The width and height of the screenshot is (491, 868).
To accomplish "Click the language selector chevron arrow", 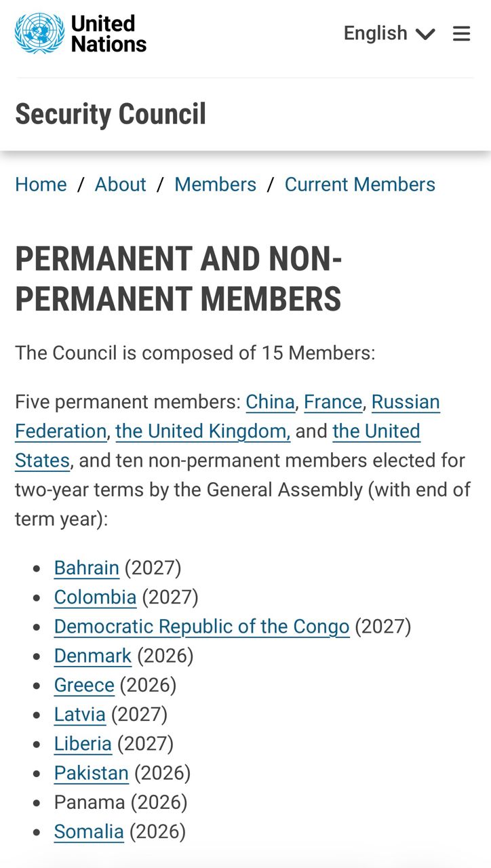I will pyautogui.click(x=425, y=34).
